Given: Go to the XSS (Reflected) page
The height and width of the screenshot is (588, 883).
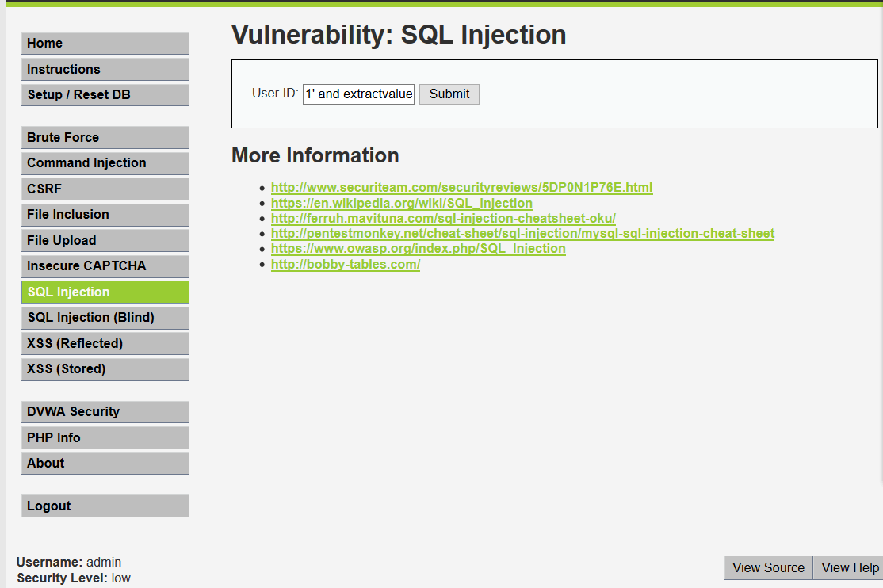Looking at the screenshot, I should pyautogui.click(x=105, y=344).
